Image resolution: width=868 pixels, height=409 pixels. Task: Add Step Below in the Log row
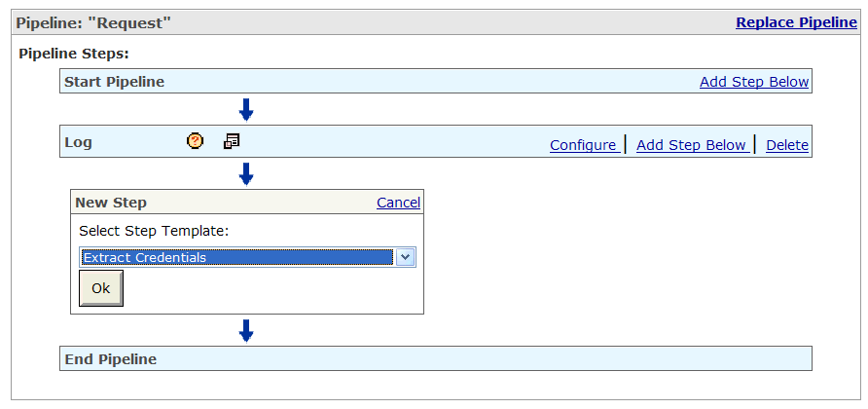pyautogui.click(x=692, y=145)
